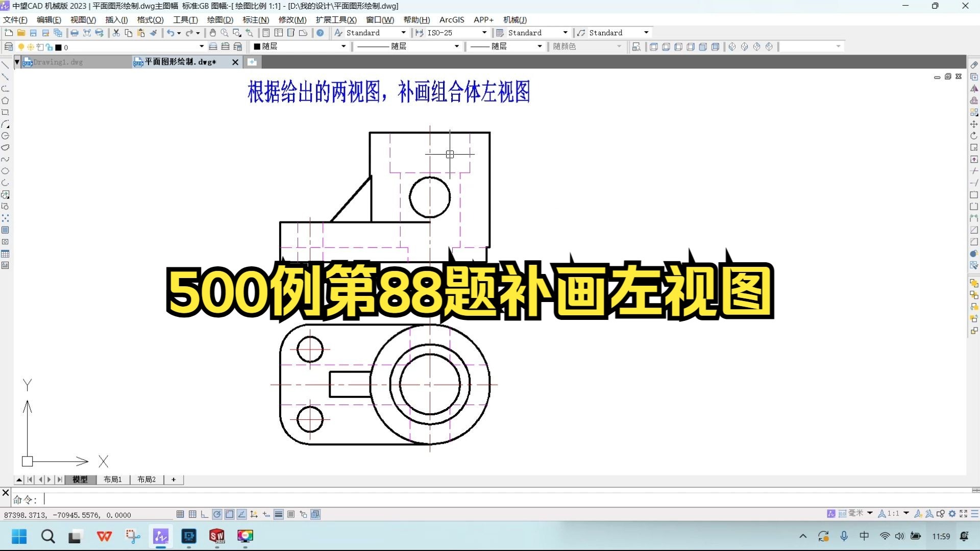Toggle object snap tracking in status bar

click(x=241, y=514)
